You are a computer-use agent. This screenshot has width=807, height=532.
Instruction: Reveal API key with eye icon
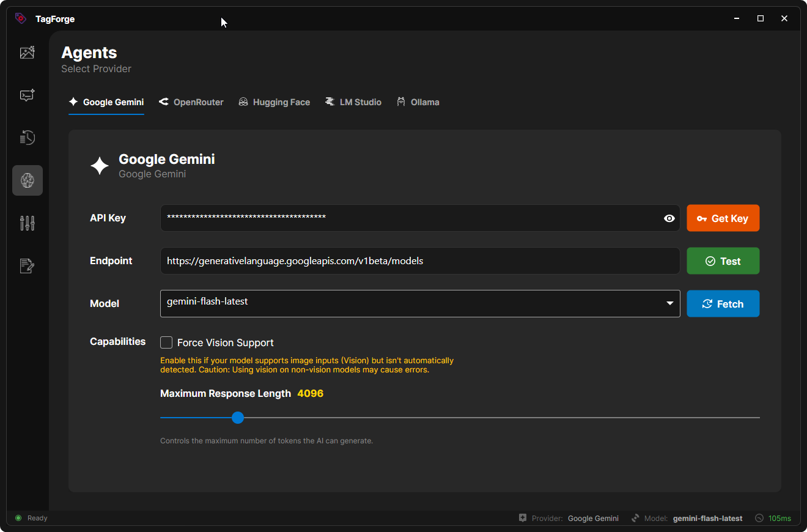click(669, 218)
